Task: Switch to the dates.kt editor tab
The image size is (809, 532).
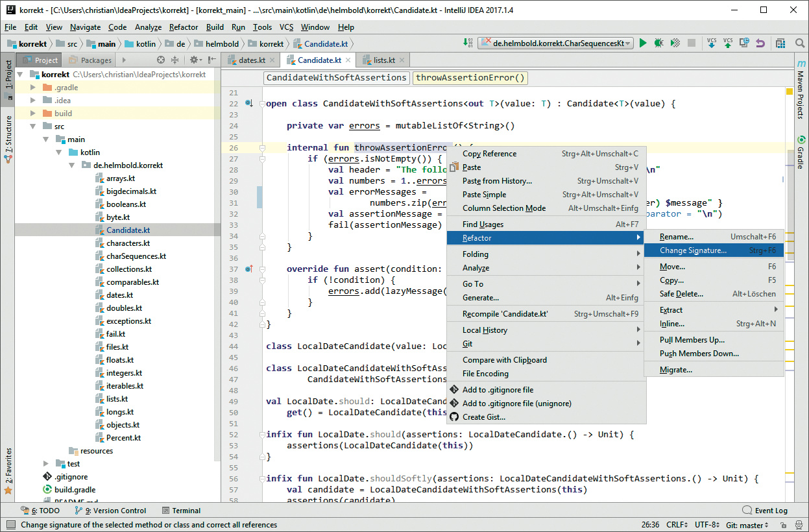Action: [x=252, y=60]
